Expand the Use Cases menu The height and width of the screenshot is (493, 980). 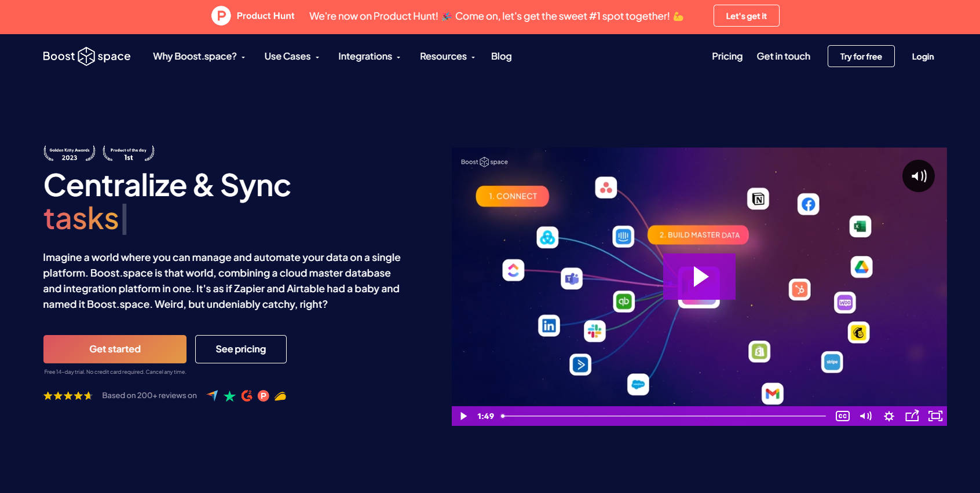point(291,57)
